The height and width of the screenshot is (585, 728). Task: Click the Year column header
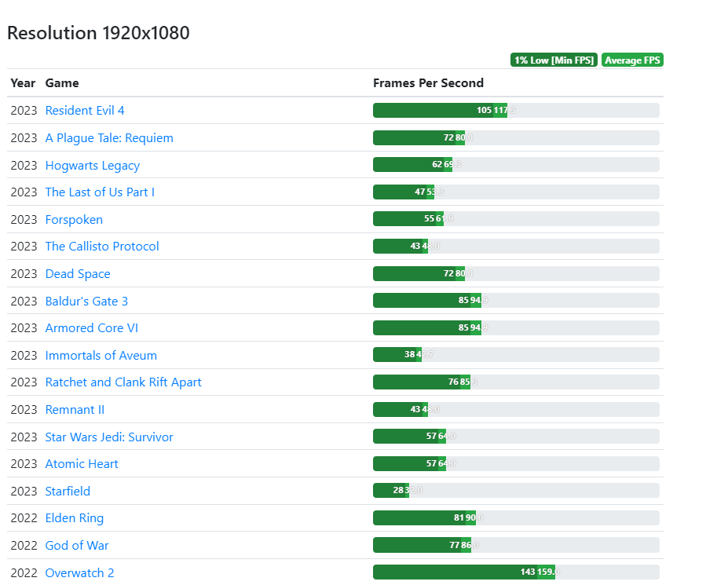23,83
